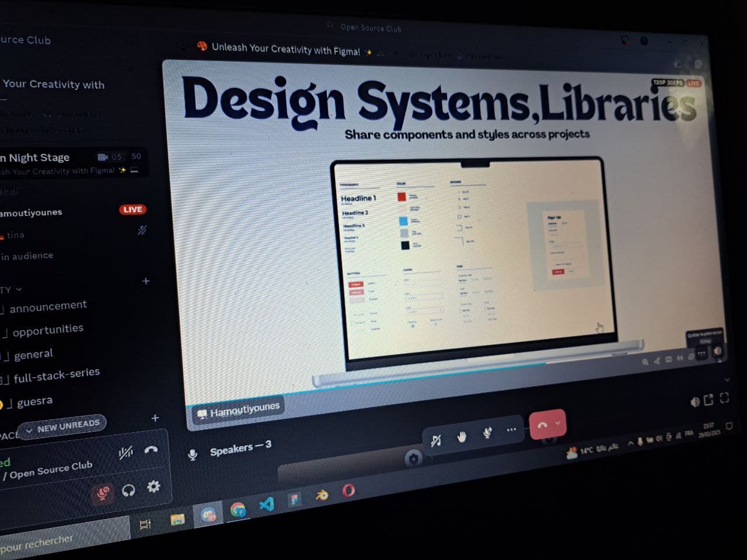The width and height of the screenshot is (747, 560).
Task: Select the Night Stage channel
Action: point(73,163)
